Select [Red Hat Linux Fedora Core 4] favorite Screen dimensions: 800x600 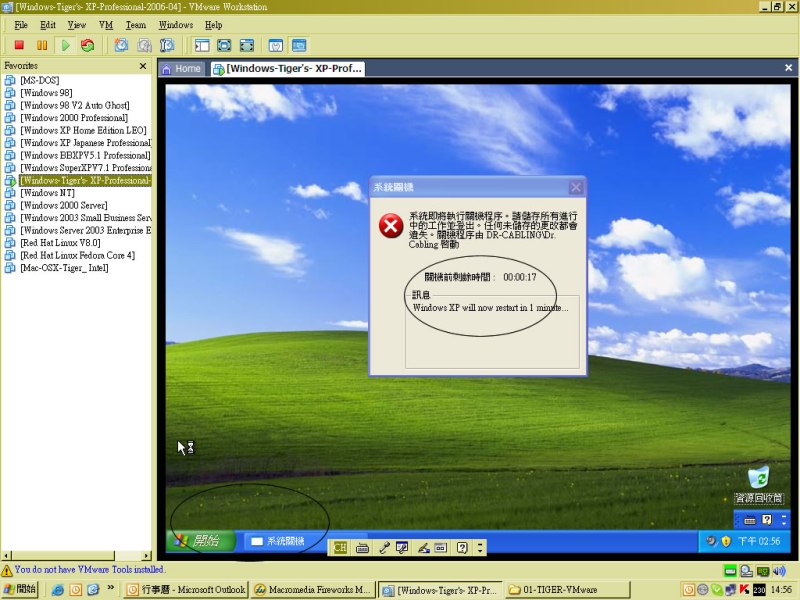(78, 255)
